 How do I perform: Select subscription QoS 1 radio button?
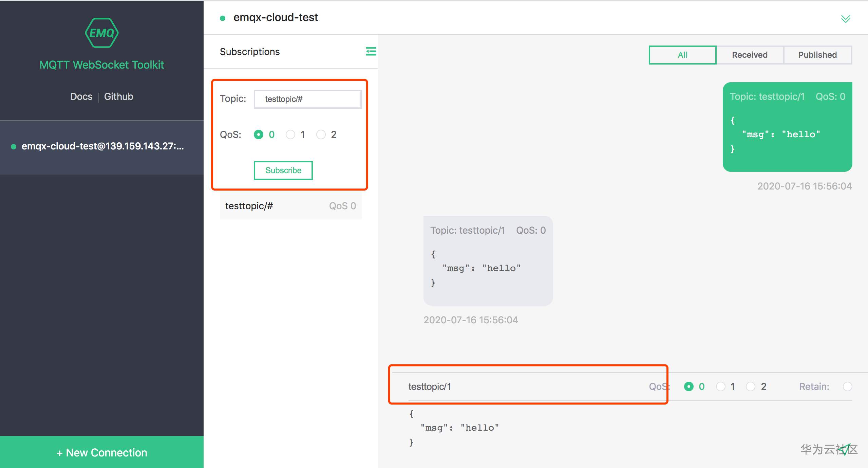[290, 135]
